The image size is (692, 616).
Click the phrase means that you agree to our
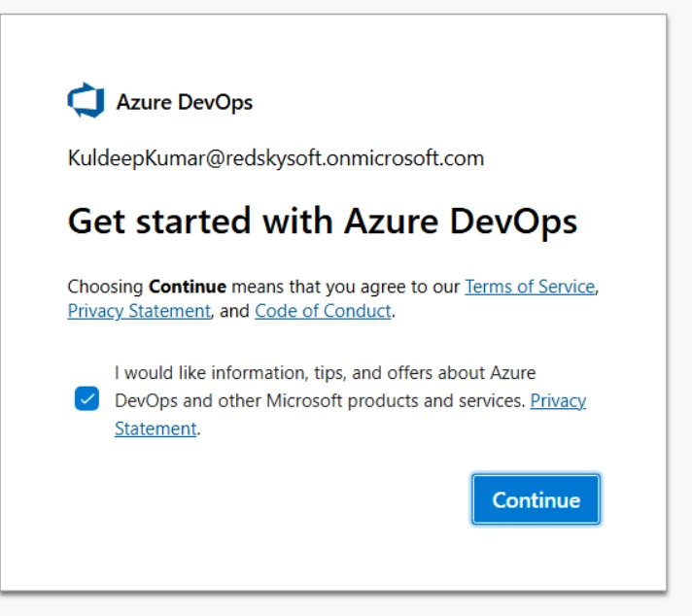pos(346,287)
